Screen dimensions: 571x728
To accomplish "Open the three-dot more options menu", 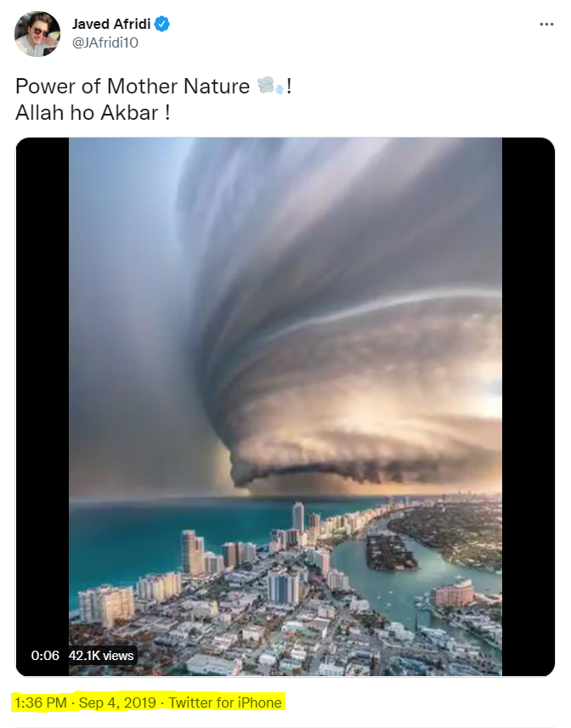I will (546, 24).
